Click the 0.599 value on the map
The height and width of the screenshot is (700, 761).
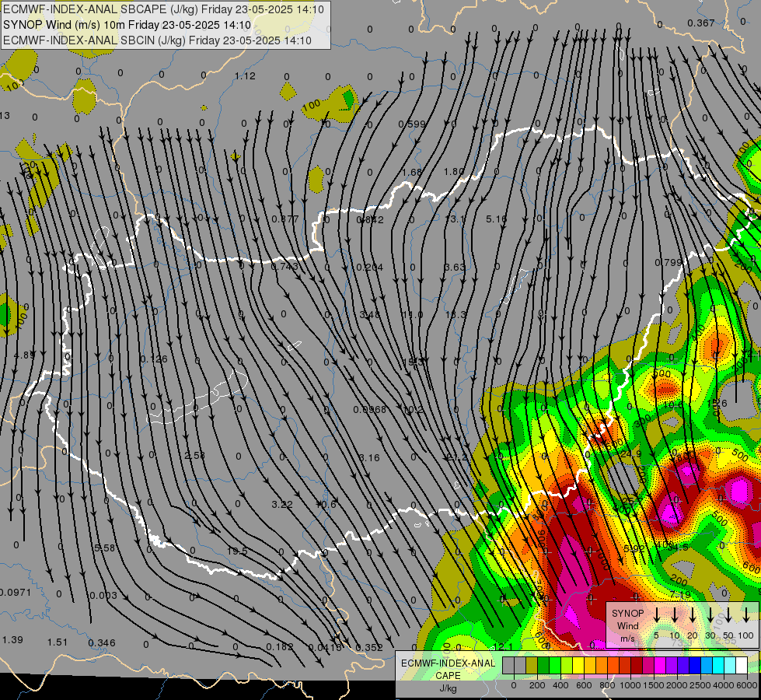click(411, 124)
